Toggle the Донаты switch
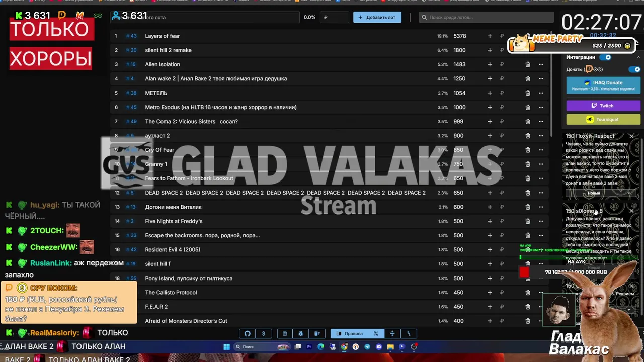 coord(635,69)
